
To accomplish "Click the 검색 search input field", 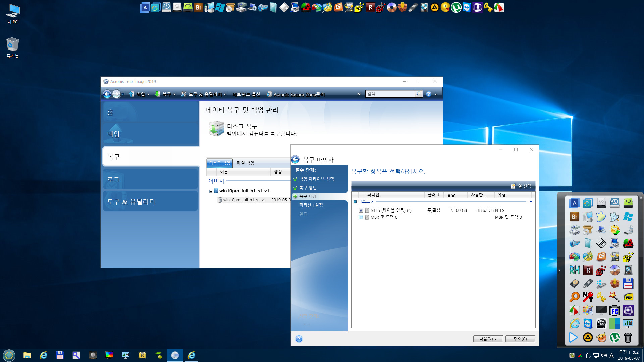I will tap(390, 94).
